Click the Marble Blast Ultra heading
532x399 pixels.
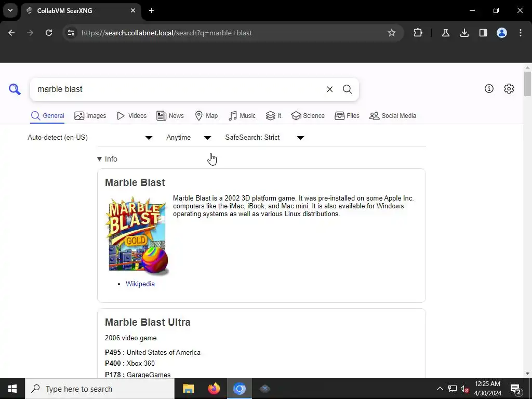coord(148,322)
